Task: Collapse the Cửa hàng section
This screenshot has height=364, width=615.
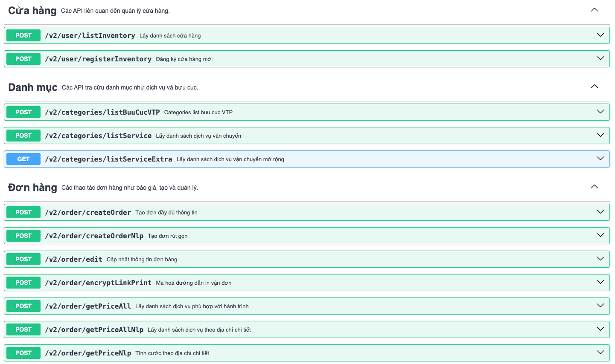Action: pos(595,9)
